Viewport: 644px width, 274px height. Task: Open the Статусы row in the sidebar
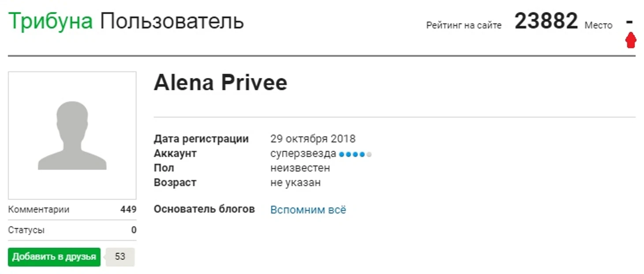72,230
